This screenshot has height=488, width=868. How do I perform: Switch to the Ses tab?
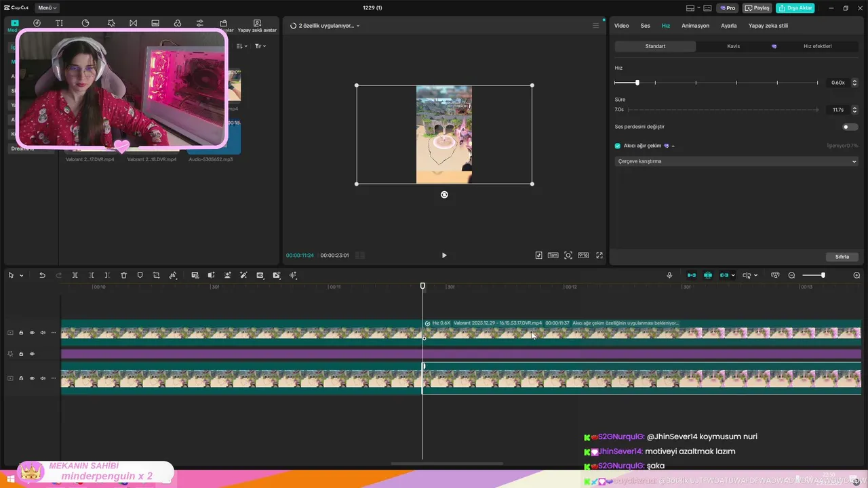tap(646, 26)
